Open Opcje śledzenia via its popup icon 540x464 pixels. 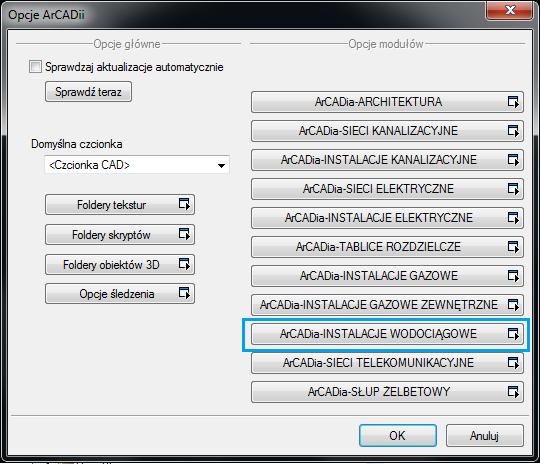184,293
